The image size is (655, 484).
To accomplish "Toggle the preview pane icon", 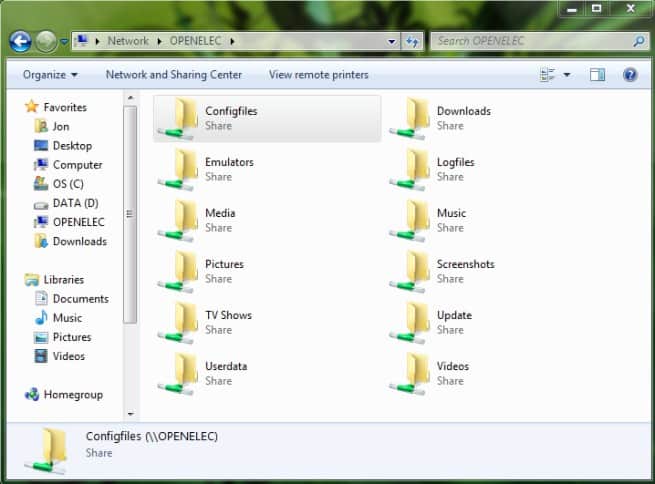I will pos(597,75).
